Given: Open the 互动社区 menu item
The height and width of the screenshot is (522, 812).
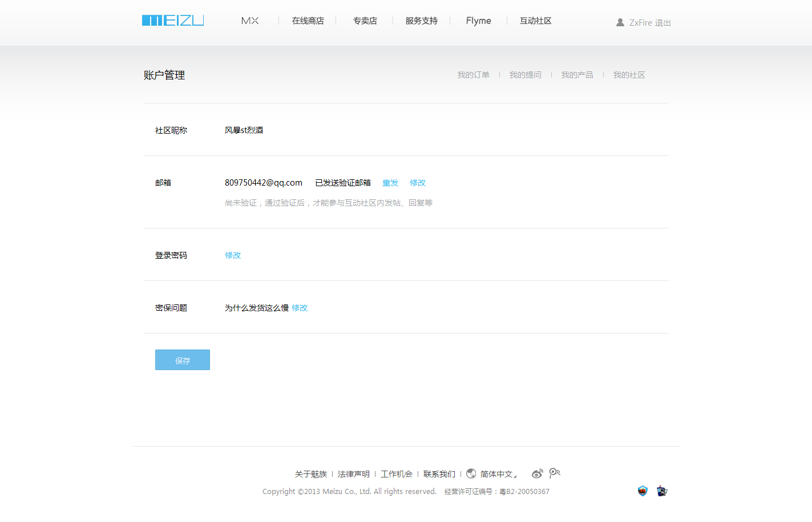Looking at the screenshot, I should (535, 21).
